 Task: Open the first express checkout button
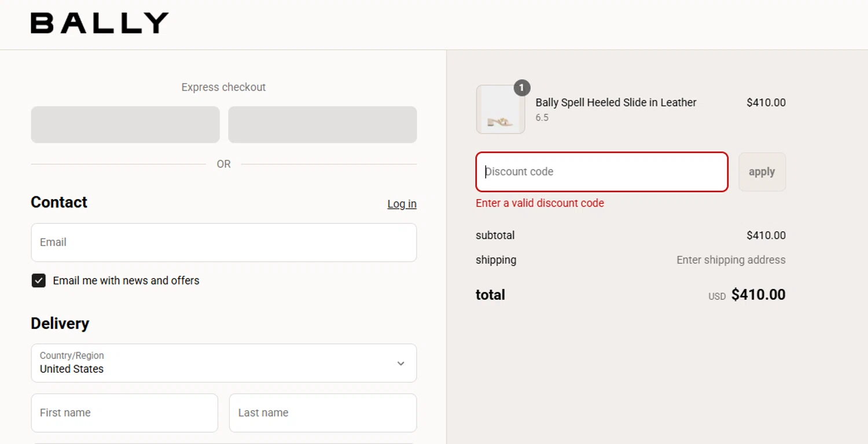pyautogui.click(x=125, y=124)
